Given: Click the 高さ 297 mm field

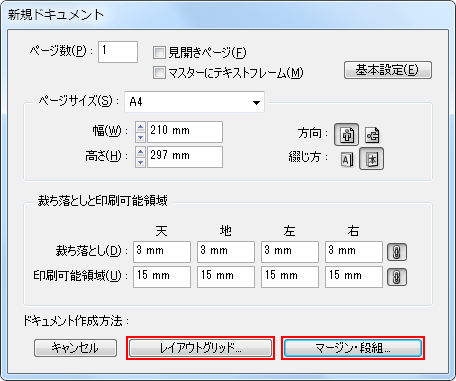Looking at the screenshot, I should 185,157.
